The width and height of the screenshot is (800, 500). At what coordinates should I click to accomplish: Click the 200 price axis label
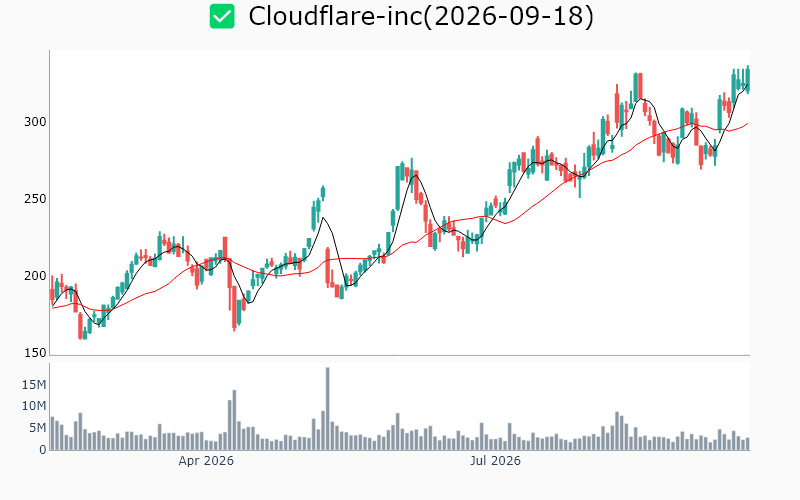[35, 276]
